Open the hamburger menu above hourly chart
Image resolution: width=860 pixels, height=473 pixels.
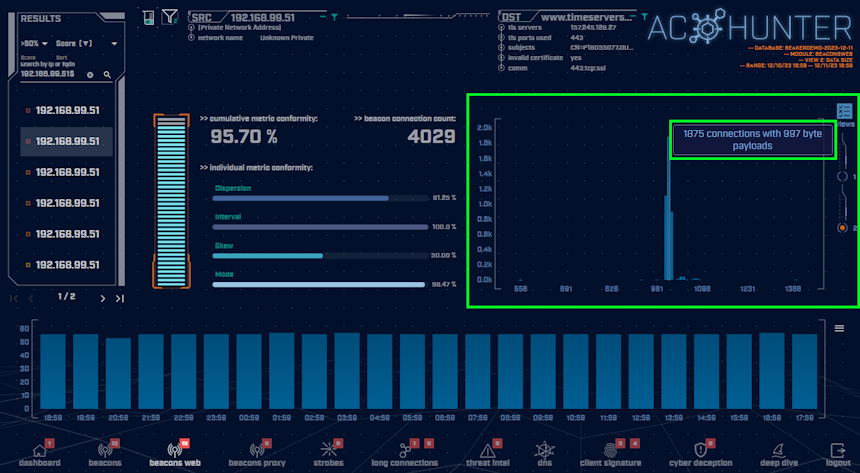[x=839, y=328]
